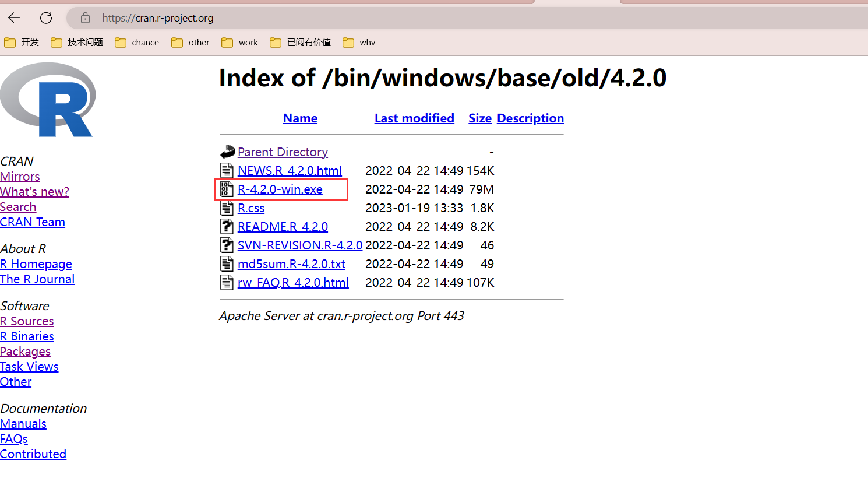This screenshot has width=868, height=499.
Task: Click the unknown-file icon beside SVN-REVISION.R-4.2.0
Action: pos(227,245)
